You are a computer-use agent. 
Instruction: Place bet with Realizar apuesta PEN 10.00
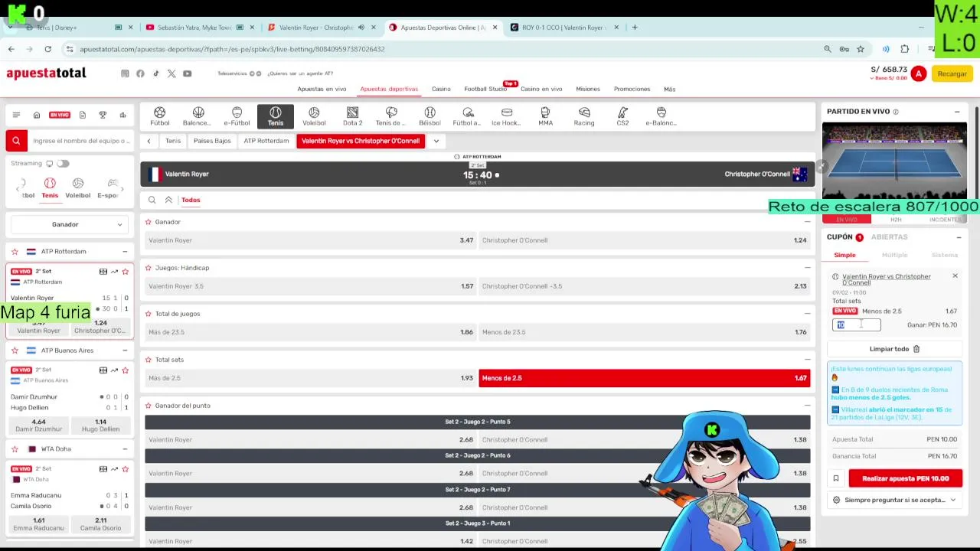pyautogui.click(x=906, y=478)
